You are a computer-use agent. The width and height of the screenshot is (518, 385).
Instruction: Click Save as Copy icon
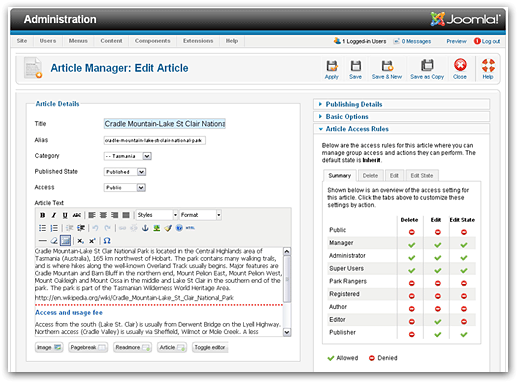coord(427,69)
